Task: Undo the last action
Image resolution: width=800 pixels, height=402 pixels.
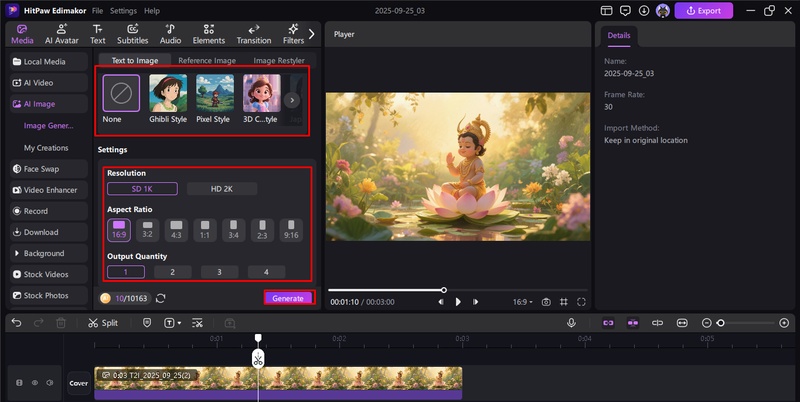Action: [16, 323]
